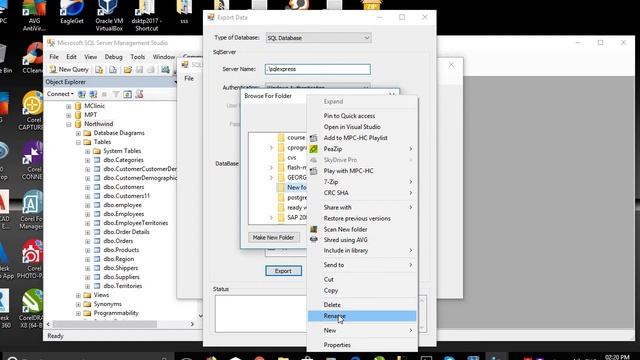Click the PeaZip icon in context menu
Image resolution: width=640 pixels, height=360 pixels.
(313, 149)
